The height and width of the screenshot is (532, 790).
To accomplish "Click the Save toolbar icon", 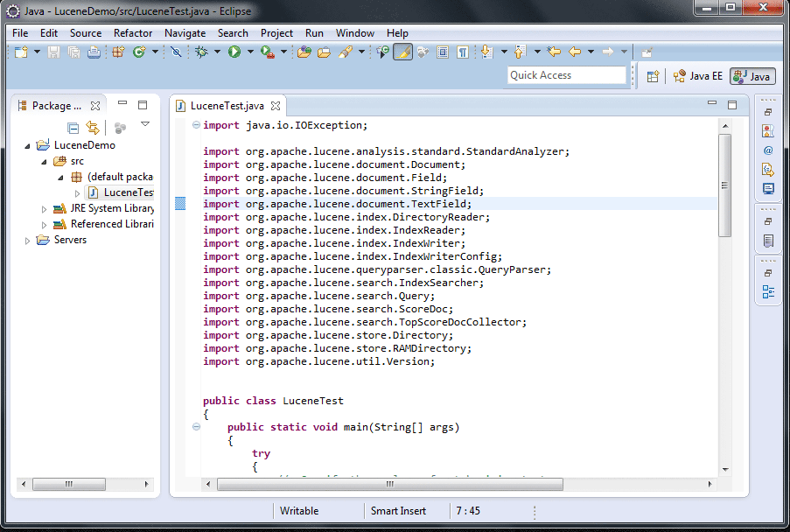I will 53,52.
